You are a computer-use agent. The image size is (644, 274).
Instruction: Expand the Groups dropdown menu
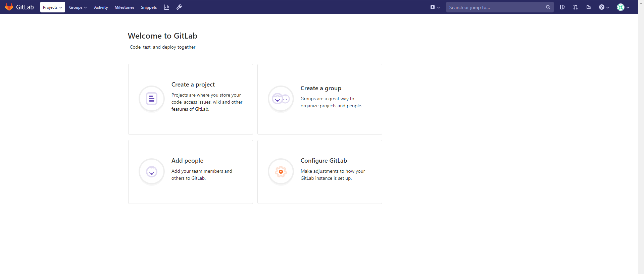click(x=78, y=7)
